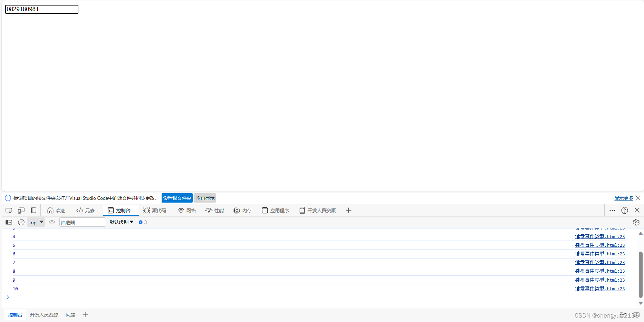Open the 3 console messages counter
Viewport: 644px width, 322px height.
coord(142,222)
